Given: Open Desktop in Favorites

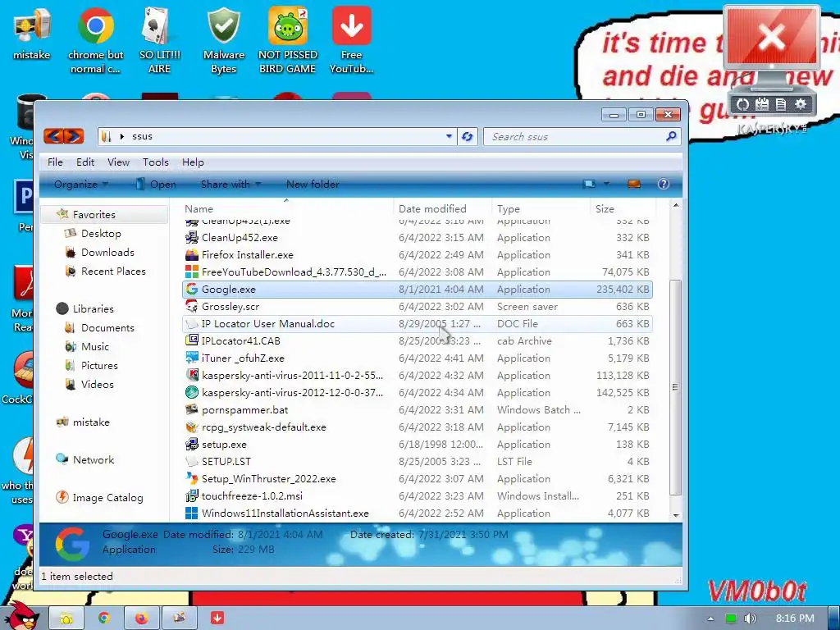Looking at the screenshot, I should (x=101, y=234).
